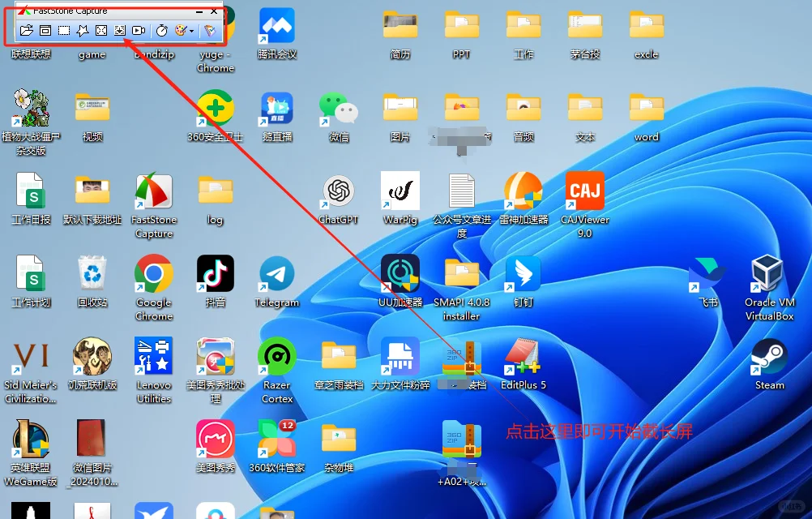Select the 抖音 shortcut
This screenshot has height=519, width=812.
(x=216, y=282)
